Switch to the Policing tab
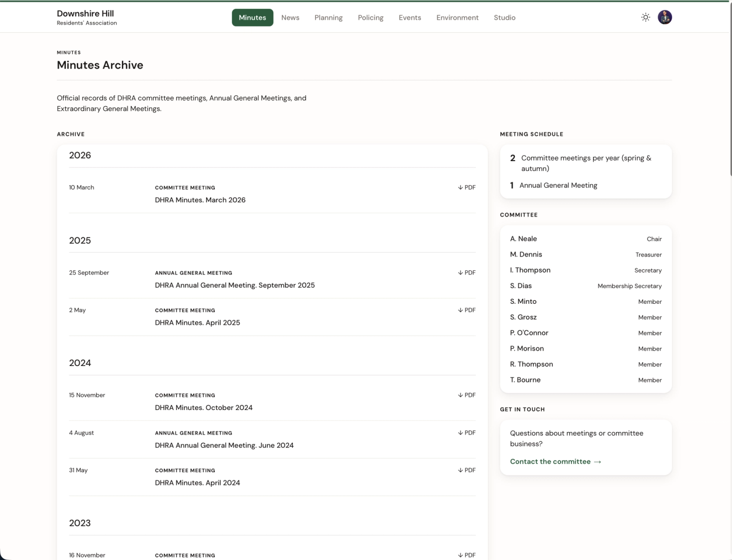The image size is (732, 560). tap(371, 17)
